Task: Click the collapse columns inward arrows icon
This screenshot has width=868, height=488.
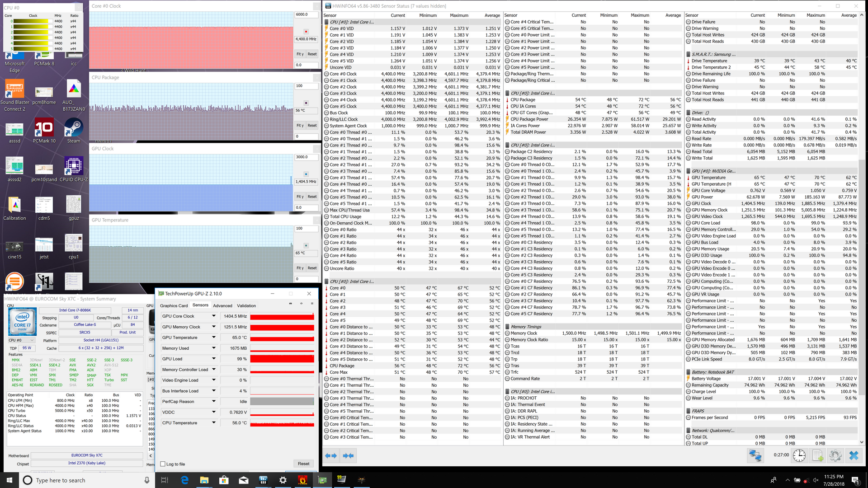Action: tap(348, 455)
